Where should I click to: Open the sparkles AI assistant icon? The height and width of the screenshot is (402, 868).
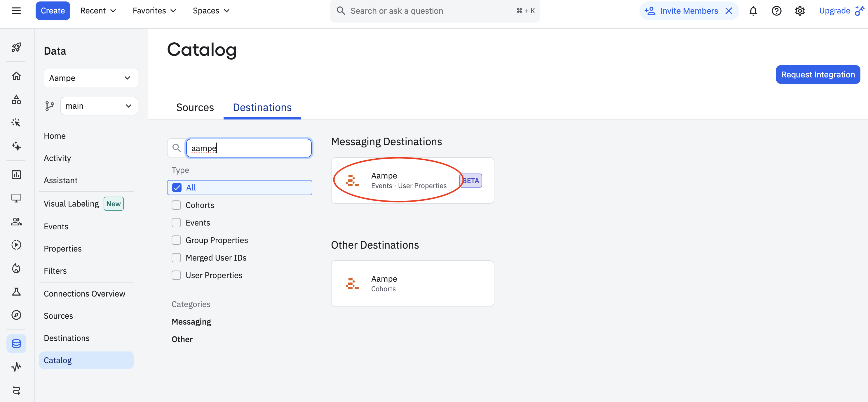coord(16,146)
